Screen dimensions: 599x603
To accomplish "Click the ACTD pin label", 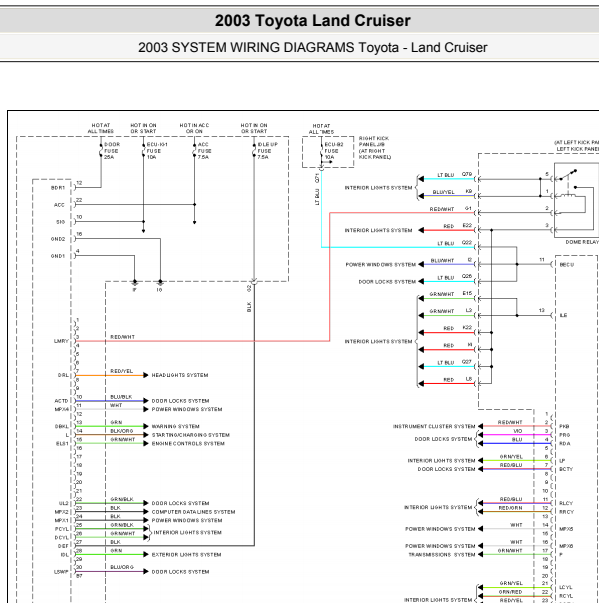I will tap(61, 401).
